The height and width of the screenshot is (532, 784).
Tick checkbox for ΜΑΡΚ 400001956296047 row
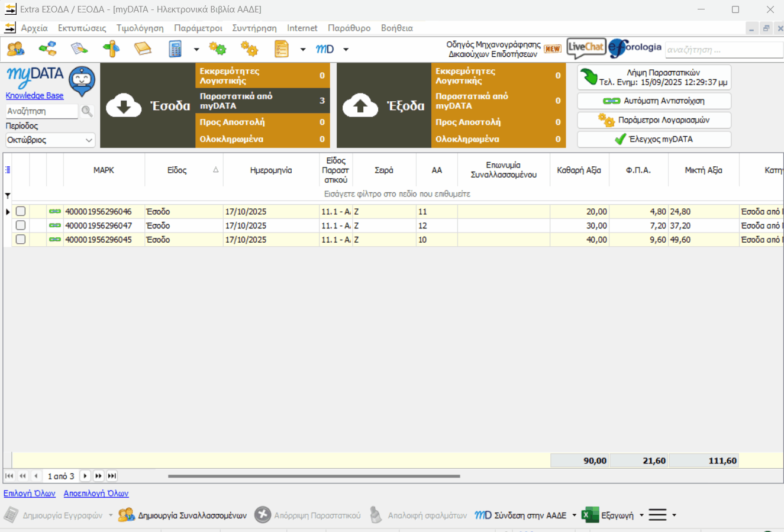click(21, 225)
